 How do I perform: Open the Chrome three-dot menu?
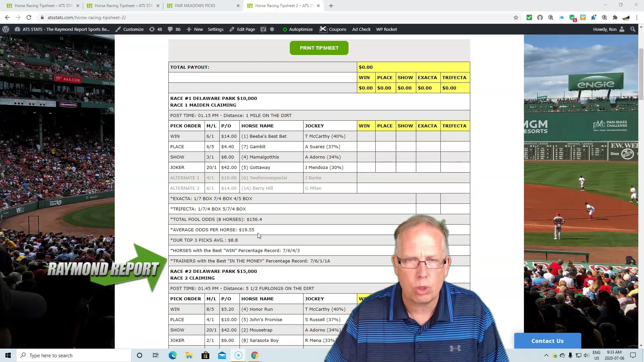pos(637,17)
